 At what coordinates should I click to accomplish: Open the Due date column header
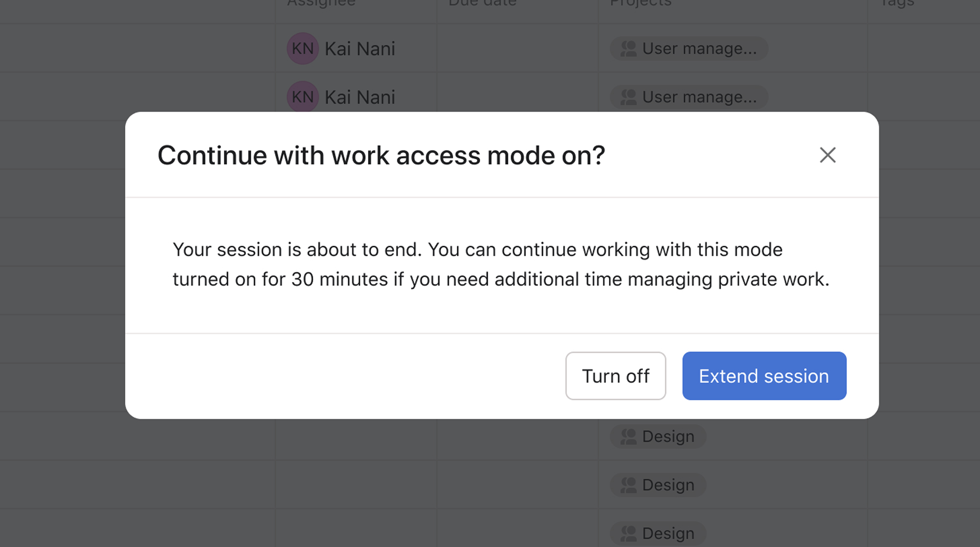tap(481, 4)
